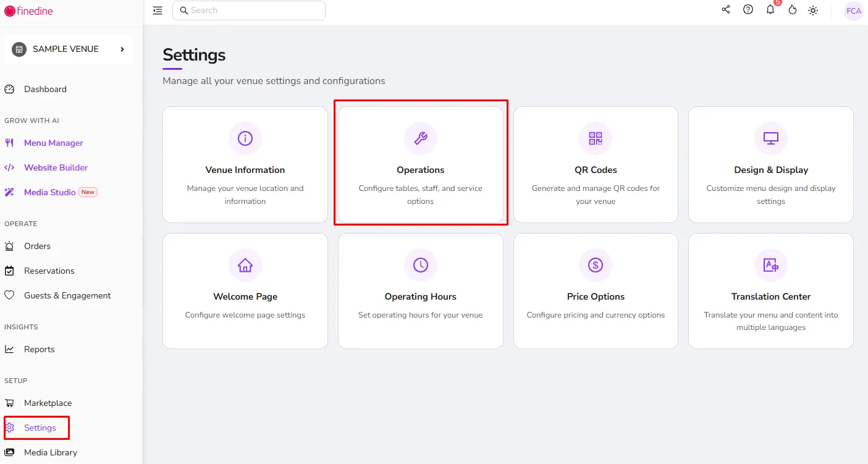Click the magnifier icon in search box
Viewport: 868px width, 464px height.
coord(183,11)
